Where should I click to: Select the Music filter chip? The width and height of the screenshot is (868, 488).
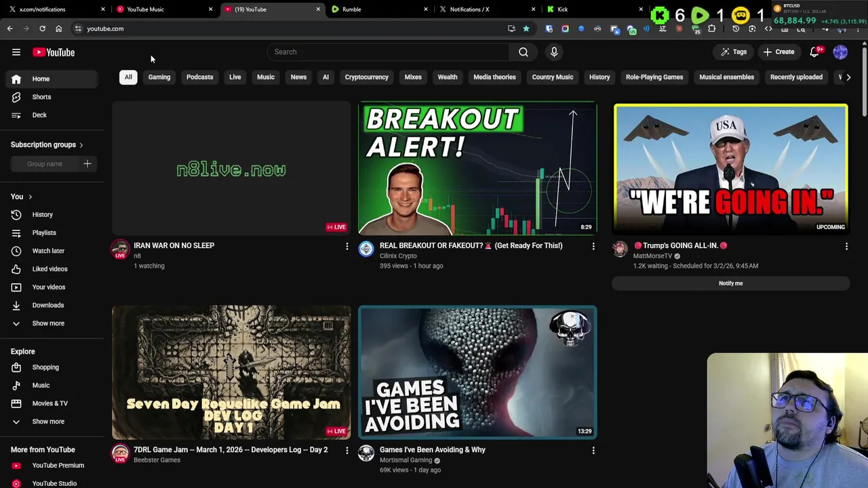[x=265, y=77]
